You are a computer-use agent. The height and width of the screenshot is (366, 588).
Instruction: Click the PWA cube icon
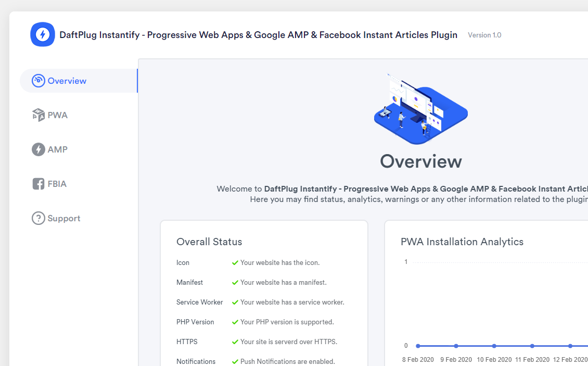click(39, 115)
